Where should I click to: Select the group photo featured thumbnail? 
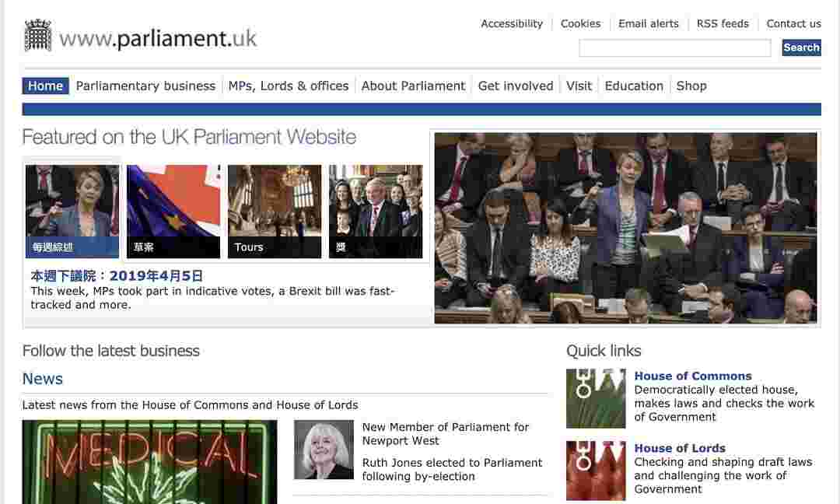376,212
